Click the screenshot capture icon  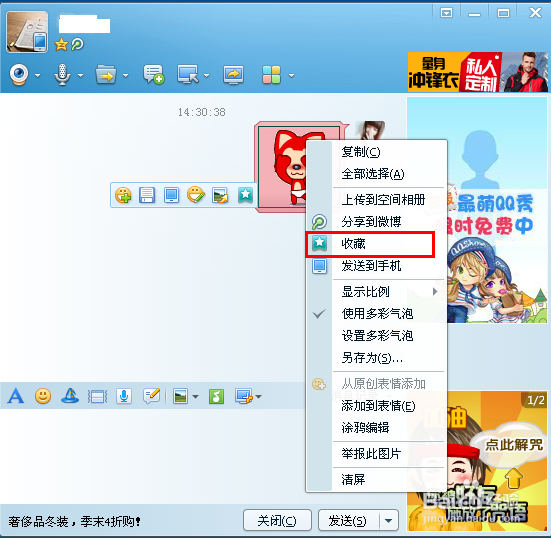(244, 397)
